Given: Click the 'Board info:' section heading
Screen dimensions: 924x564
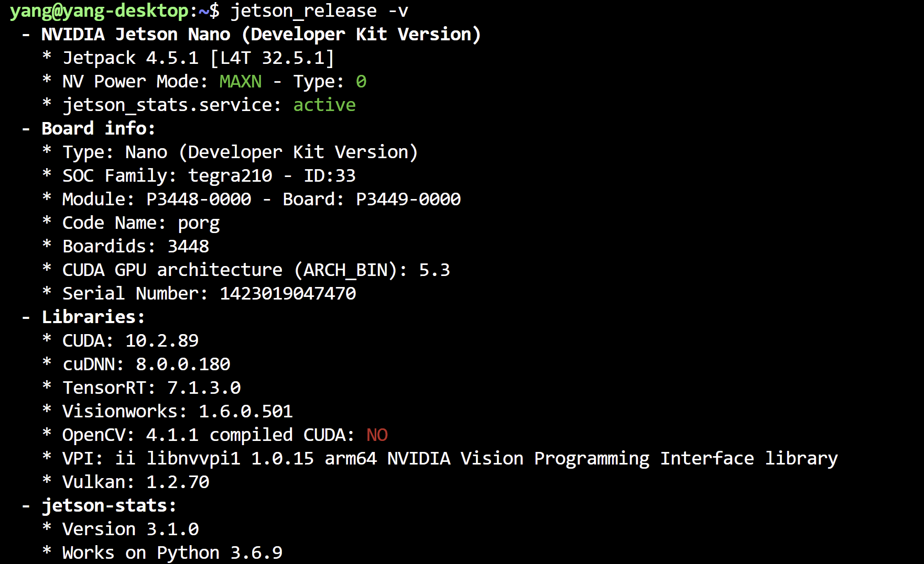Looking at the screenshot, I should pos(99,129).
